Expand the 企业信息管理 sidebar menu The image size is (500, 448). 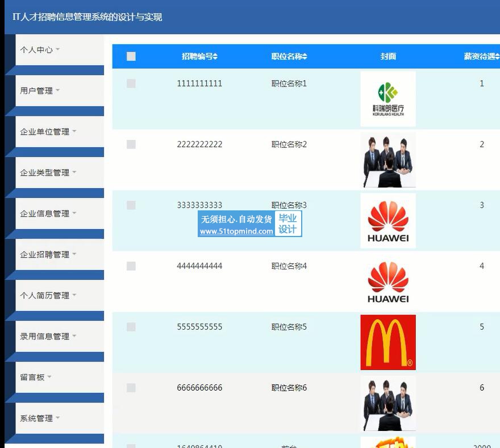60,213
